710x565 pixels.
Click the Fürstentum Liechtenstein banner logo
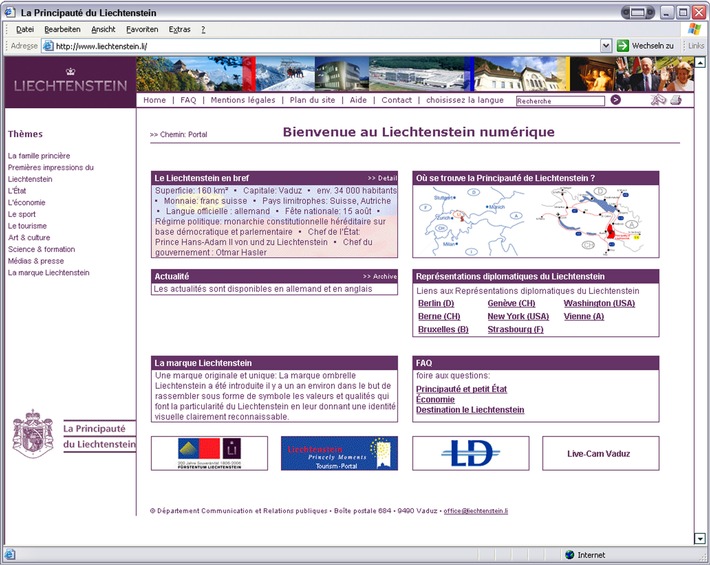209,453
